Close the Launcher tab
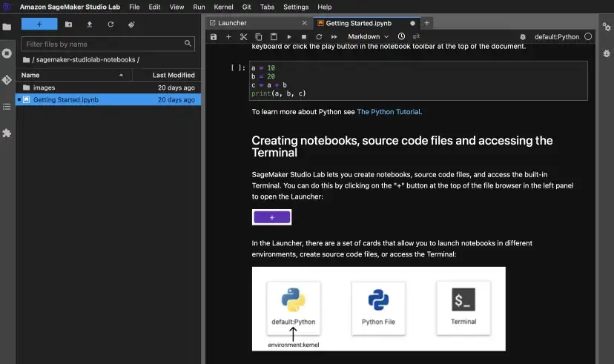Screen dimensions: 614x364 304,23
